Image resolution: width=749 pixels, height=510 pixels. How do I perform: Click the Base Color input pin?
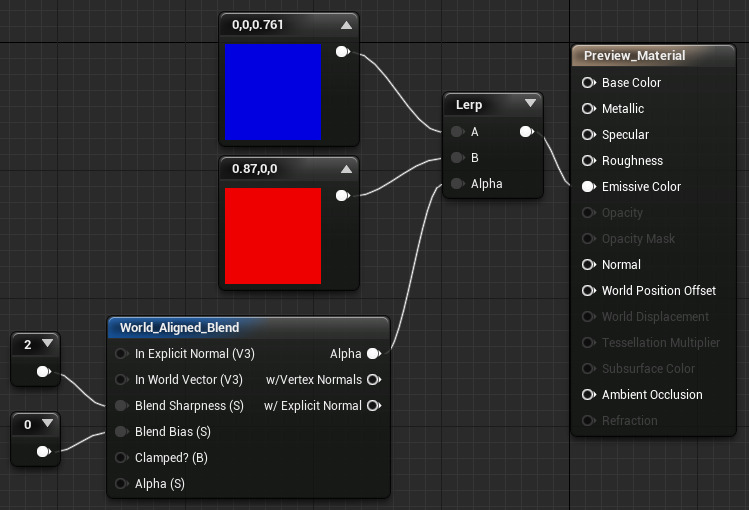pos(588,83)
